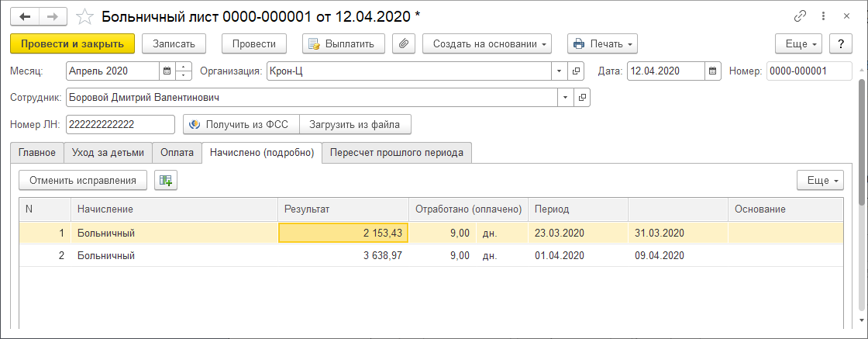Copy link to document via chain icon
Image resolution: width=868 pixels, height=339 pixels.
click(x=801, y=16)
